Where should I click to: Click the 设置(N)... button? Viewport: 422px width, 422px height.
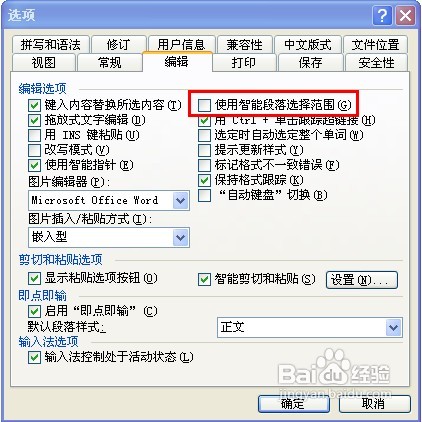tap(362, 280)
